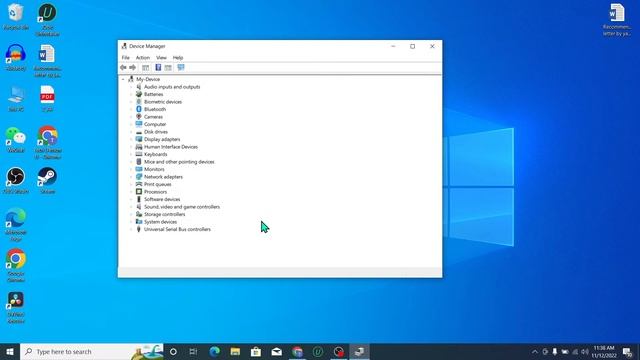Open the taskbar clock and date
This screenshot has height=360, width=640.
point(604,351)
